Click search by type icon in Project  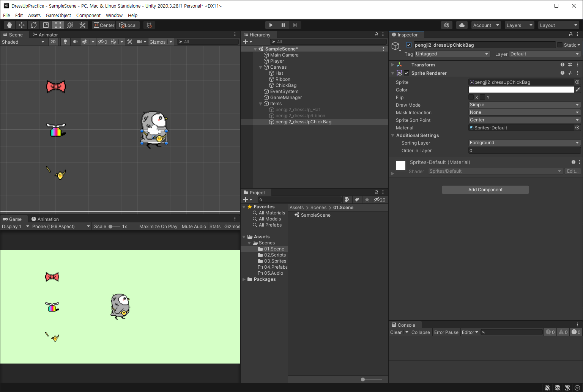click(347, 200)
